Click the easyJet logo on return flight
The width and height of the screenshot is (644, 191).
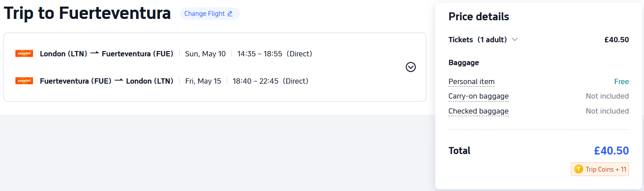24,81
